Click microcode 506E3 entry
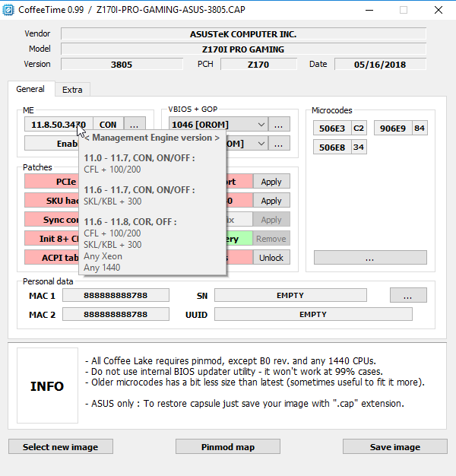The height and width of the screenshot is (476, 456). point(332,128)
